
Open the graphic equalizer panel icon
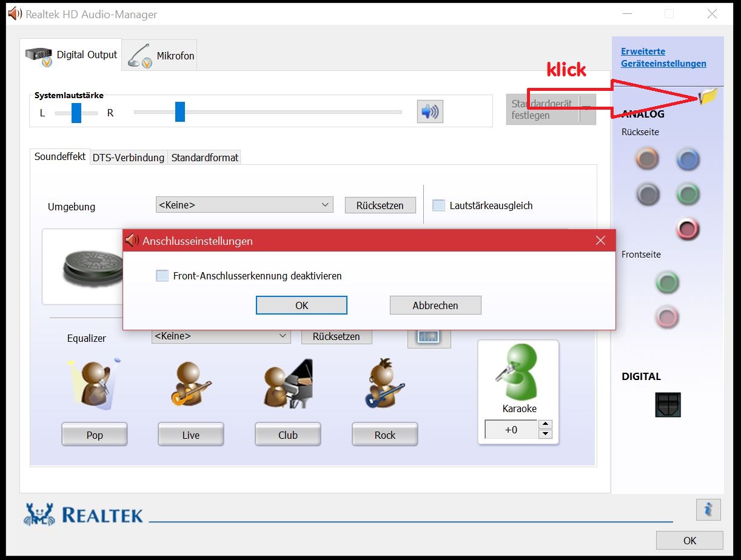click(x=429, y=338)
